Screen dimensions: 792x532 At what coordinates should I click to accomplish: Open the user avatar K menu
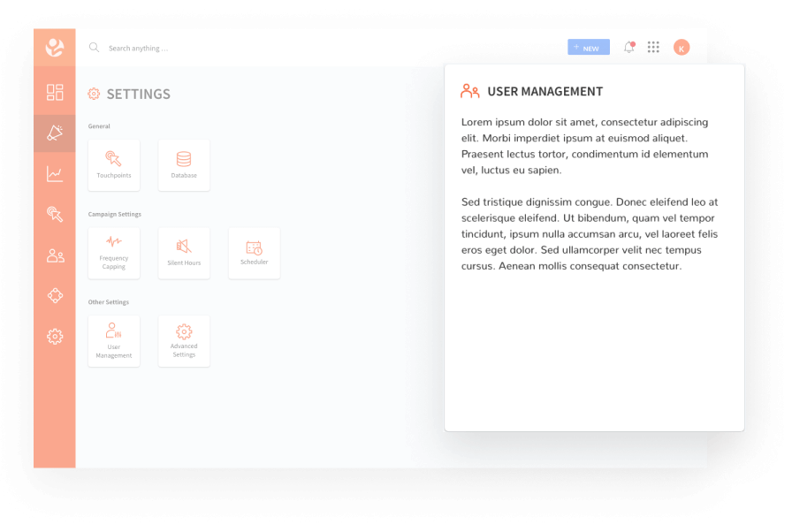[682, 48]
